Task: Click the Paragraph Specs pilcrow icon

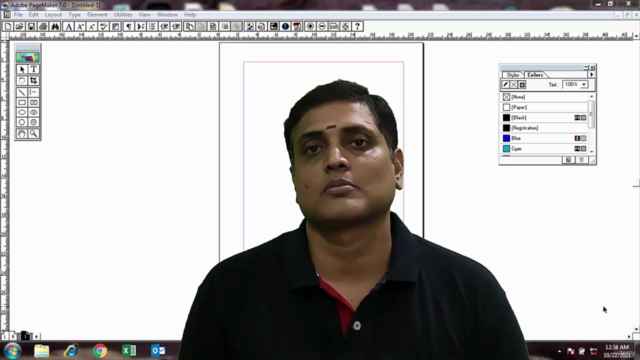Action: [129, 27]
